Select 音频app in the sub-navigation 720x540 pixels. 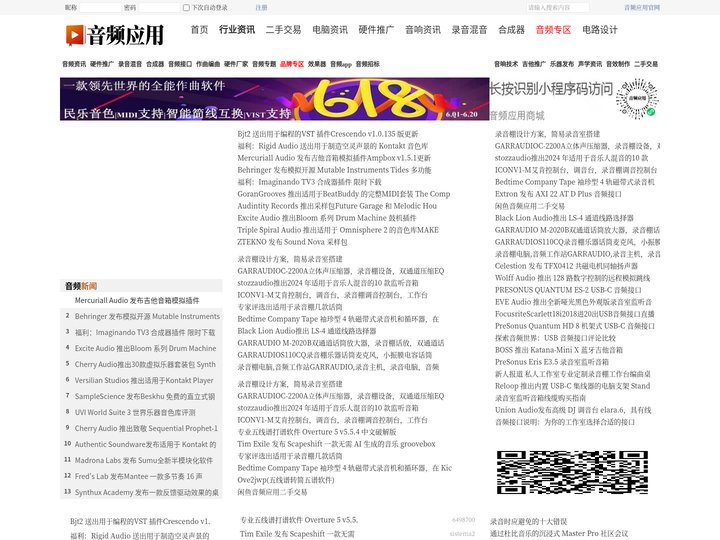tap(341, 64)
